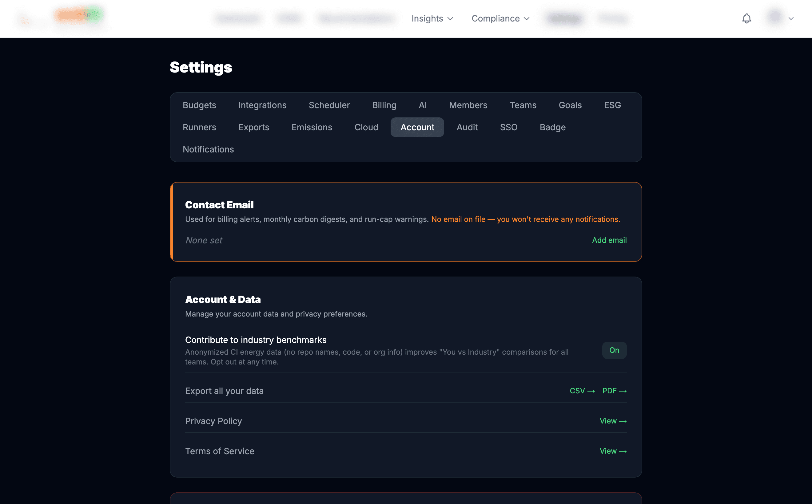Click the Account & Data heading
812x504 pixels.
(x=223, y=299)
